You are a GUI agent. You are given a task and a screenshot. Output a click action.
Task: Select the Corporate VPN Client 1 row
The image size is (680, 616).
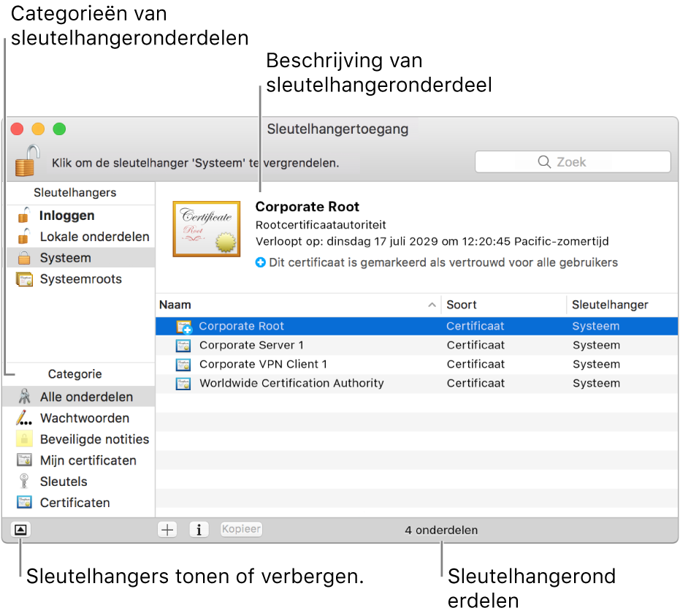(x=416, y=365)
